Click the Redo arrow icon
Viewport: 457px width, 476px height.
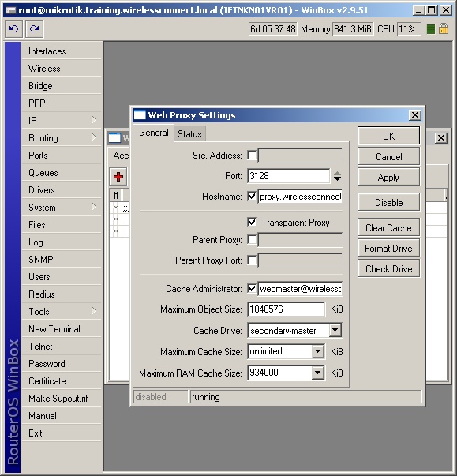tap(34, 29)
